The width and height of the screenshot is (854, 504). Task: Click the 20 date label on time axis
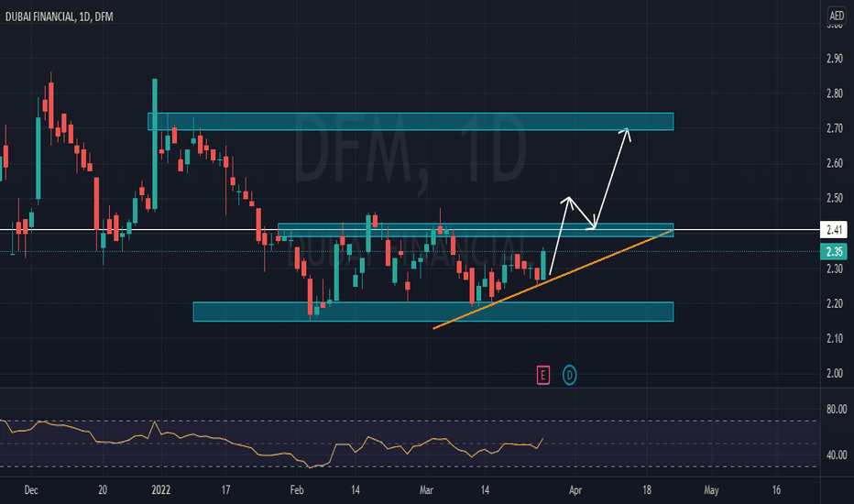tap(103, 490)
